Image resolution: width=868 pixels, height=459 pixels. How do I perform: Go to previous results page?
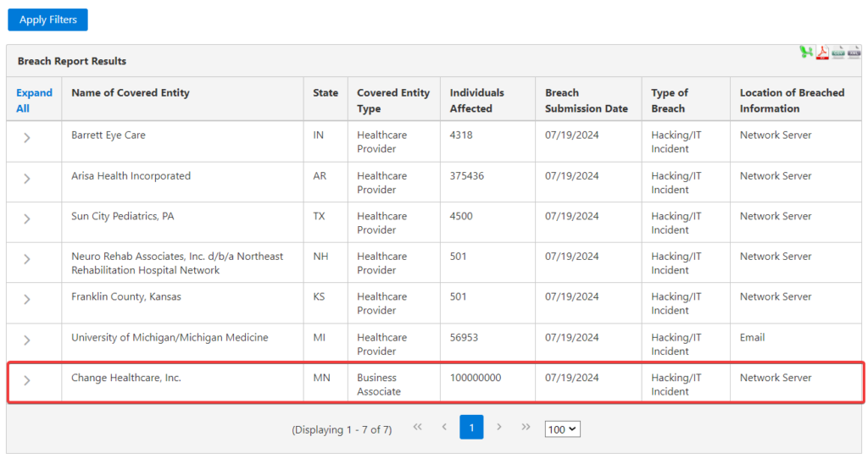click(444, 428)
